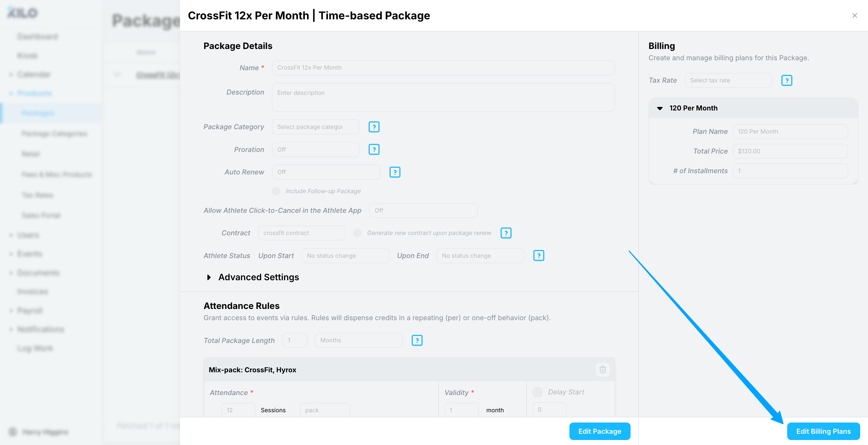This screenshot has width=868, height=445.
Task: Click the Edit Billing Plans button
Action: pos(823,431)
